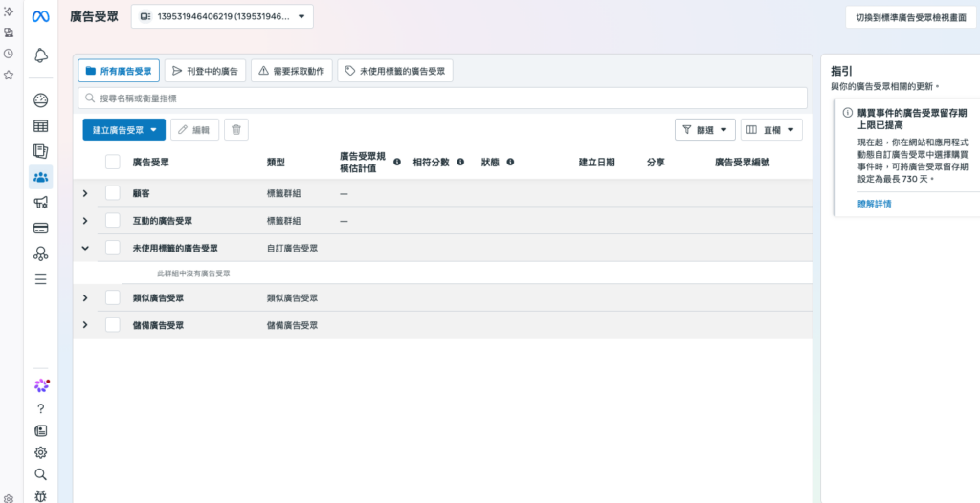Select the 所有廣告受眾 tab

pos(119,71)
